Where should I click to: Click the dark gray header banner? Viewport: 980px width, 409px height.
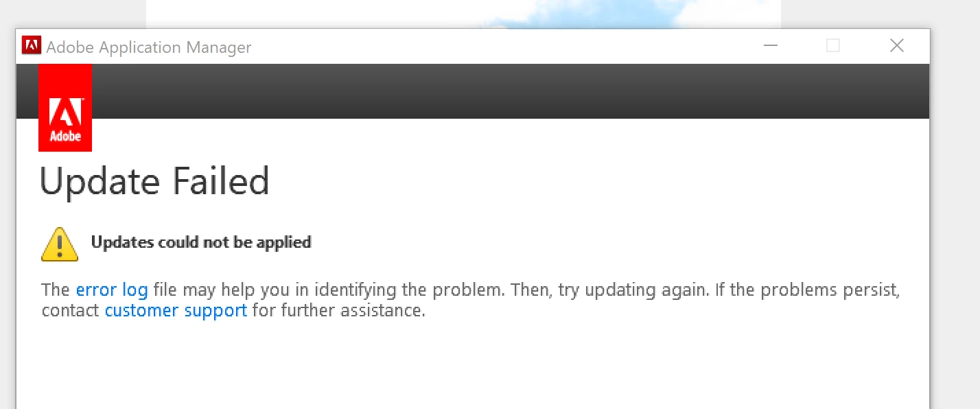(511, 91)
